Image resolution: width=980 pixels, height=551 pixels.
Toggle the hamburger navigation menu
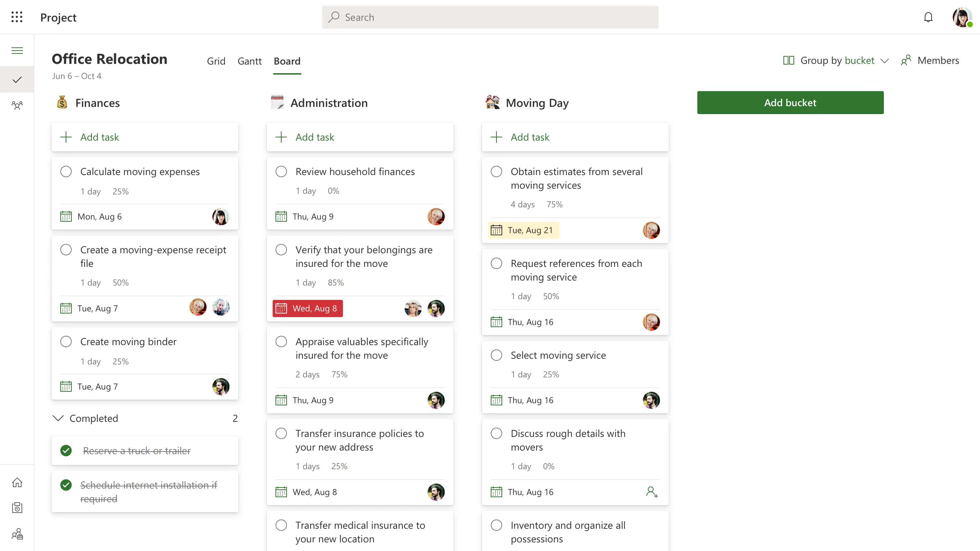click(17, 50)
